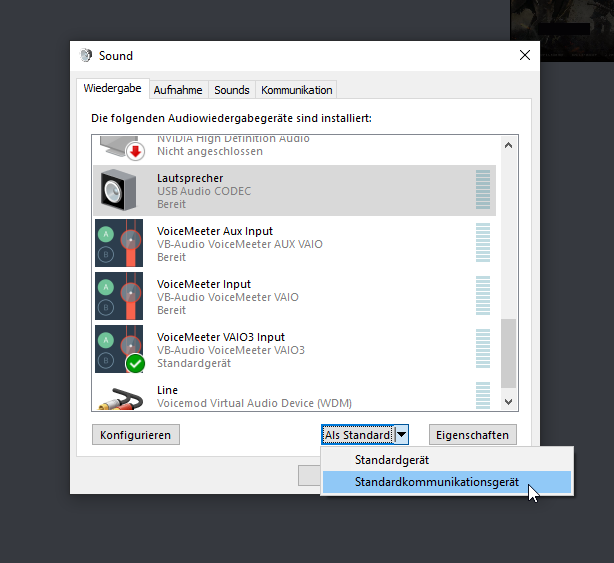614x563 pixels.
Task: Click the Lautsprecher USB speaker icon
Action: (x=119, y=190)
